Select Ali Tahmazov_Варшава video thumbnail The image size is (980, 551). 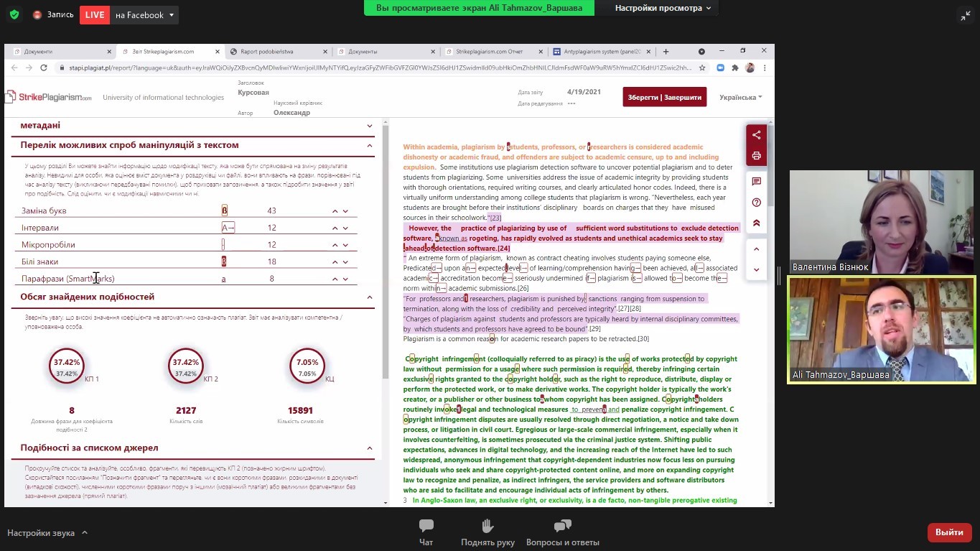[881, 330]
